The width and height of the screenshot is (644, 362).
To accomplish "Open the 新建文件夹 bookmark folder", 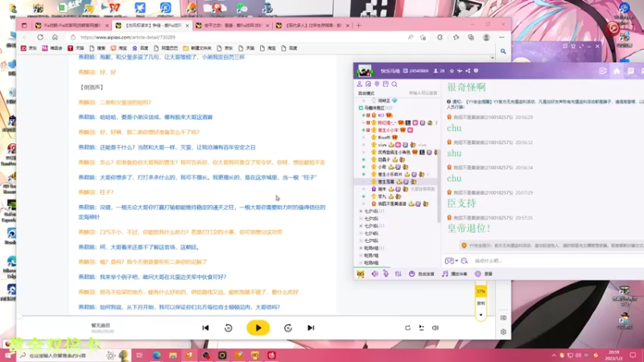I will 197,48.
